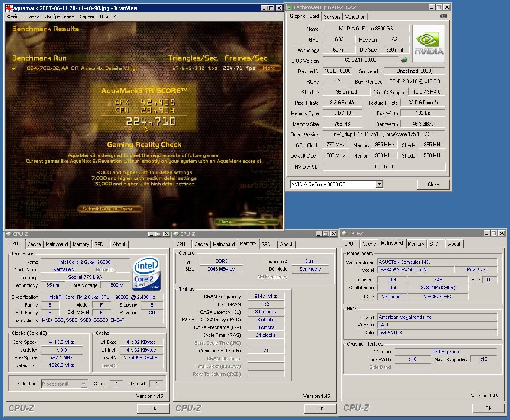Click the Southbridge value 82801IR (ICH9R)

click(x=438, y=288)
